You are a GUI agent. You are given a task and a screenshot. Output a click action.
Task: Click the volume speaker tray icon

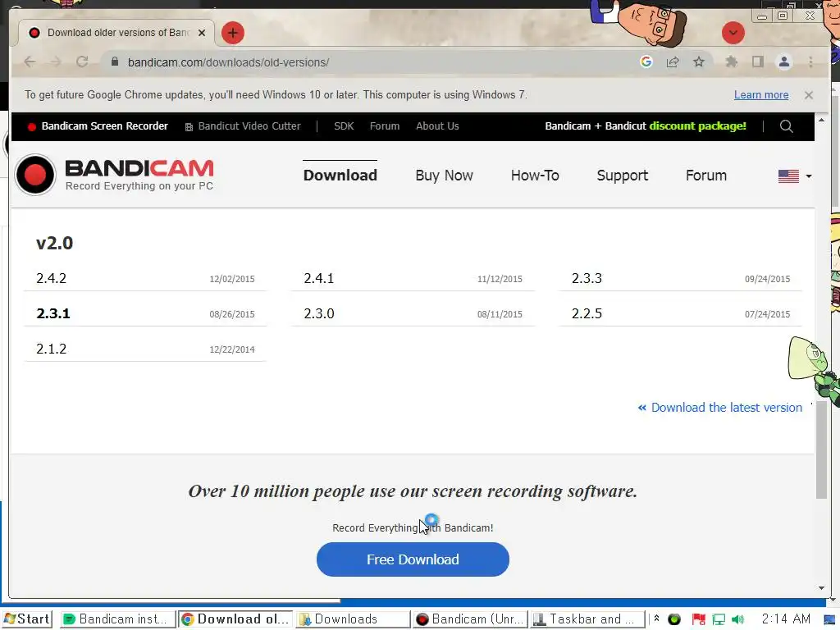click(738, 620)
